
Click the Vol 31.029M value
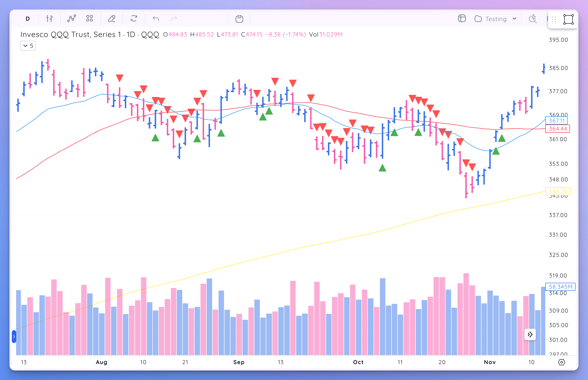326,35
